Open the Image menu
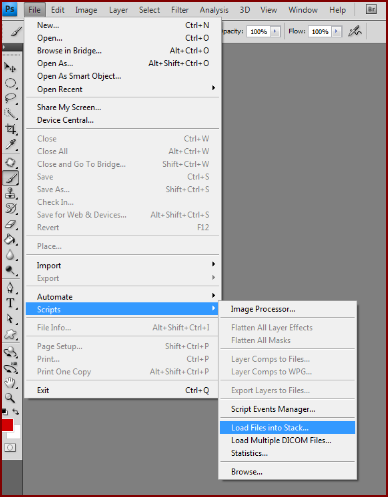Viewport: 388px width, 497px height. (x=86, y=10)
